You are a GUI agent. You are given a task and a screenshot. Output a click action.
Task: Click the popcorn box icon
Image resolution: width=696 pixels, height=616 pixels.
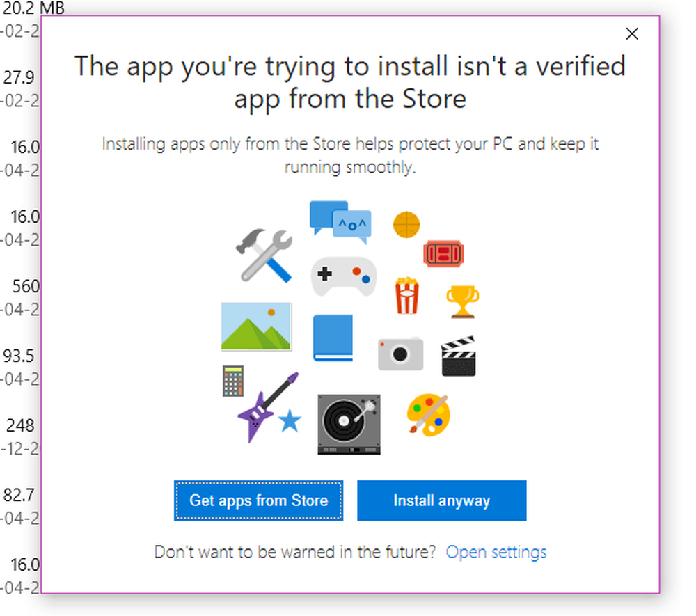tap(406, 297)
